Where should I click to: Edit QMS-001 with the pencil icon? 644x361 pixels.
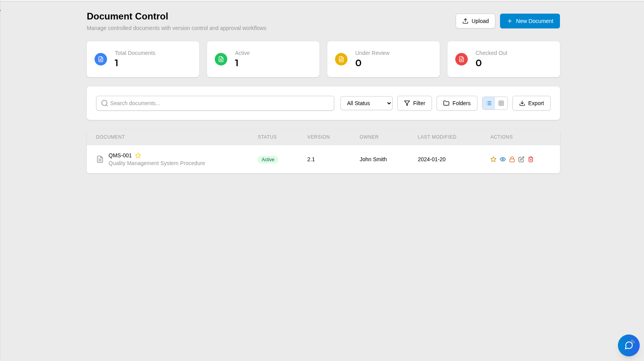tap(521, 159)
